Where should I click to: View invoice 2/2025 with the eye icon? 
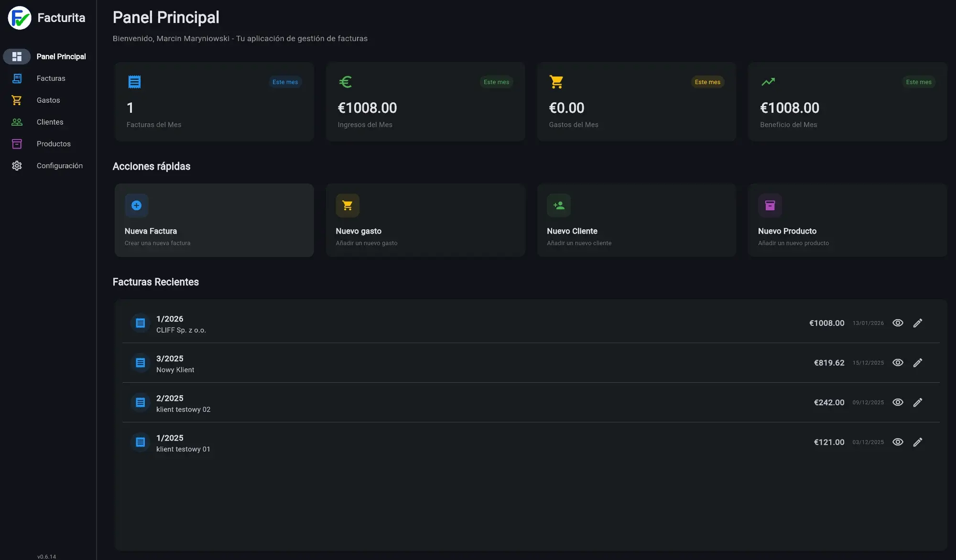898,402
